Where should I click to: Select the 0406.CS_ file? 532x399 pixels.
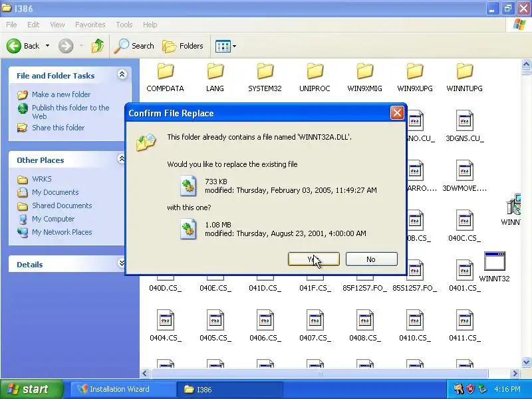(x=265, y=326)
